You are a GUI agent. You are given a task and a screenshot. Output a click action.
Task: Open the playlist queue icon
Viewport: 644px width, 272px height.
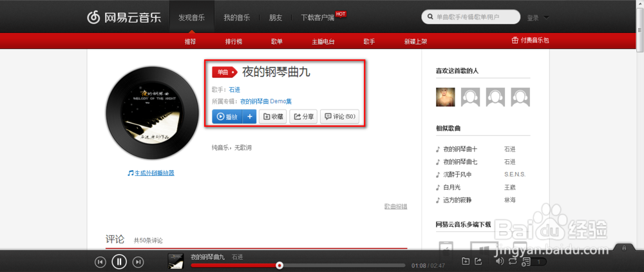coord(526,261)
